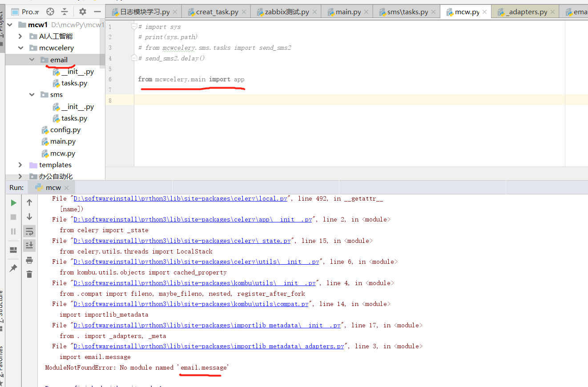Clear all console output with trash icon
Viewport: 588px width, 387px height.
pyautogui.click(x=29, y=274)
